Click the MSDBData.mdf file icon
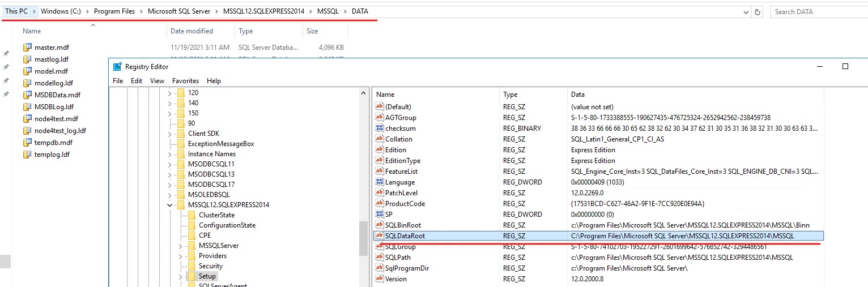Screen dimensions: 868x287 27,95
